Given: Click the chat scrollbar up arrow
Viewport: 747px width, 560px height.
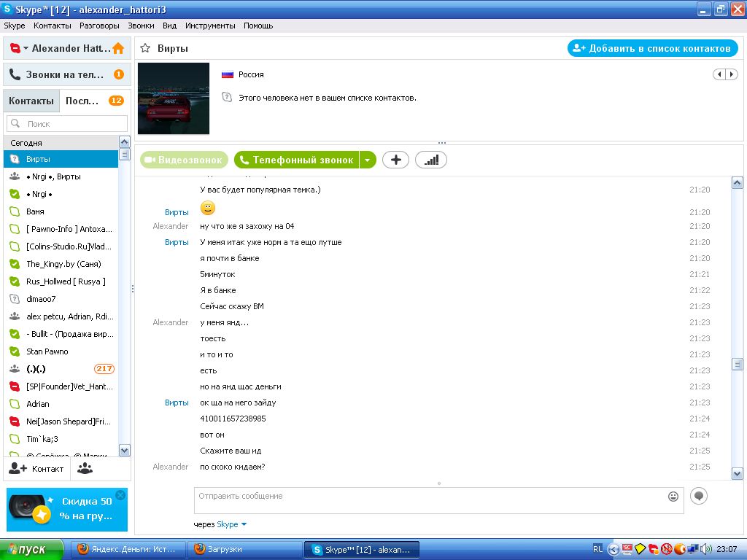Looking at the screenshot, I should [x=737, y=183].
